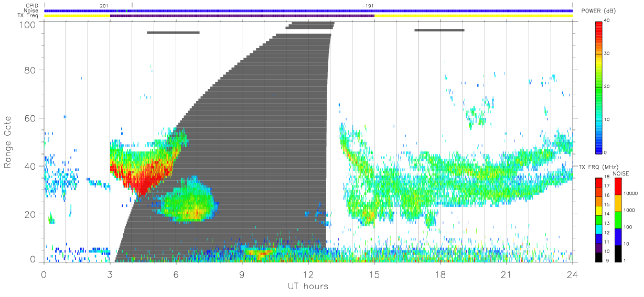
Task: Click the 30 tick on the power colorbar
Action: click(x=608, y=53)
